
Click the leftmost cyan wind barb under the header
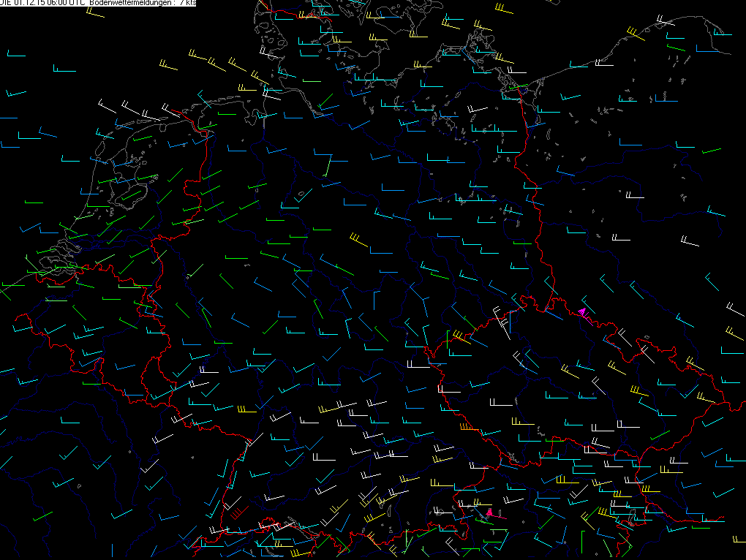point(15,55)
